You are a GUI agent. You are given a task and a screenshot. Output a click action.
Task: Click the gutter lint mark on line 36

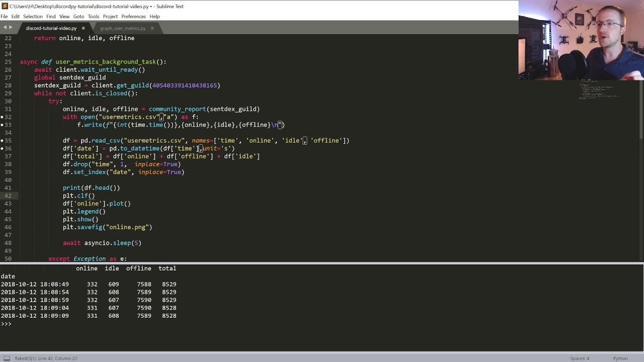coord(2,149)
